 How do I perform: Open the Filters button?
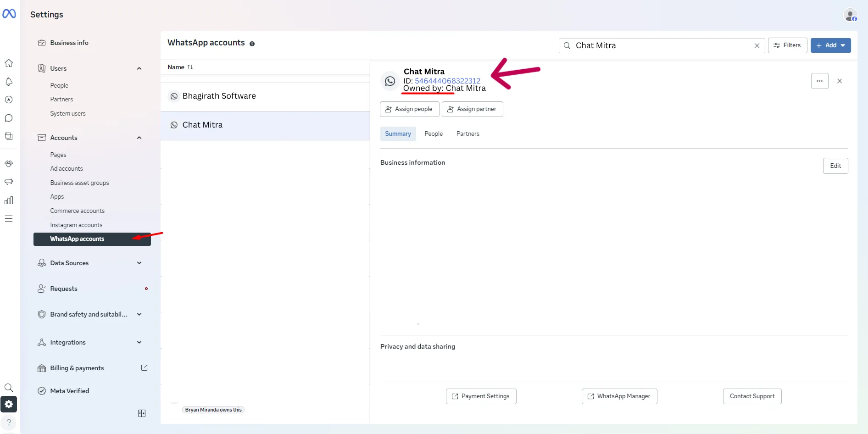[787, 45]
